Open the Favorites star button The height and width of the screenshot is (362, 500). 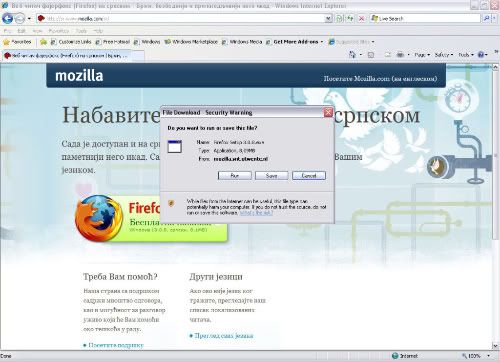click(17, 42)
